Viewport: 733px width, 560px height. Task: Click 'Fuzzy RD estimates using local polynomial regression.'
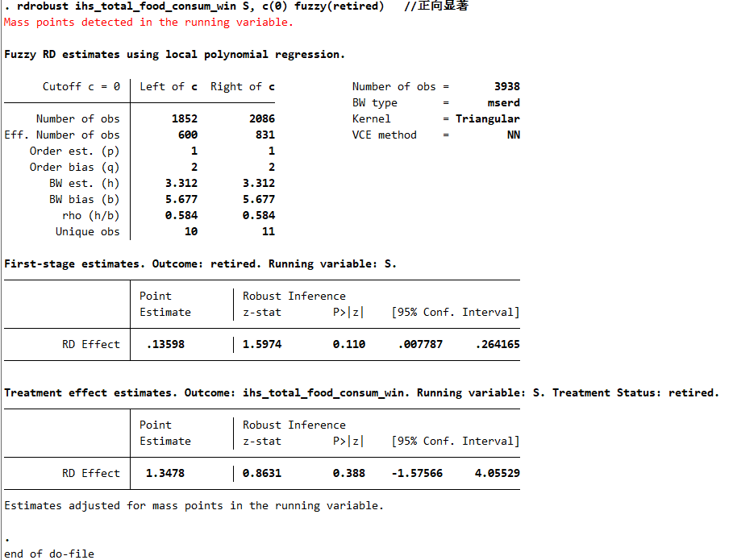coord(174,55)
